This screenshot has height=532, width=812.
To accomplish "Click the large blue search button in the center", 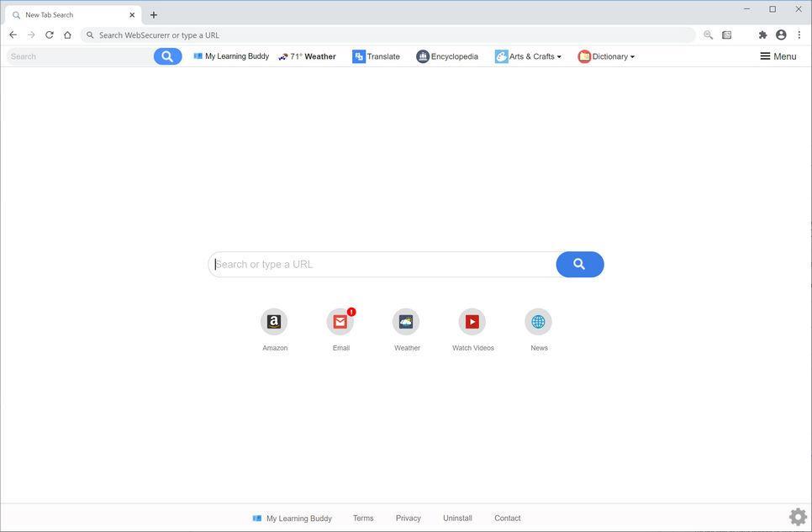I will (x=579, y=264).
